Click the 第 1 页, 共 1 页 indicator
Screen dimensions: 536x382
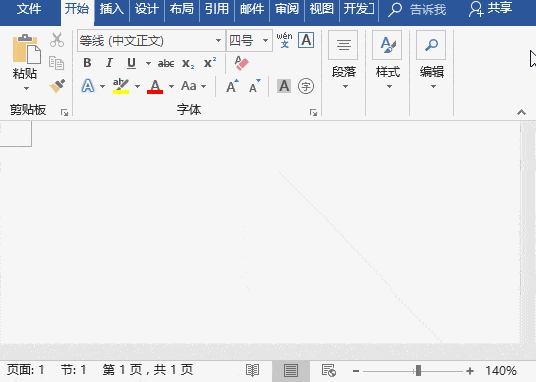click(x=148, y=370)
